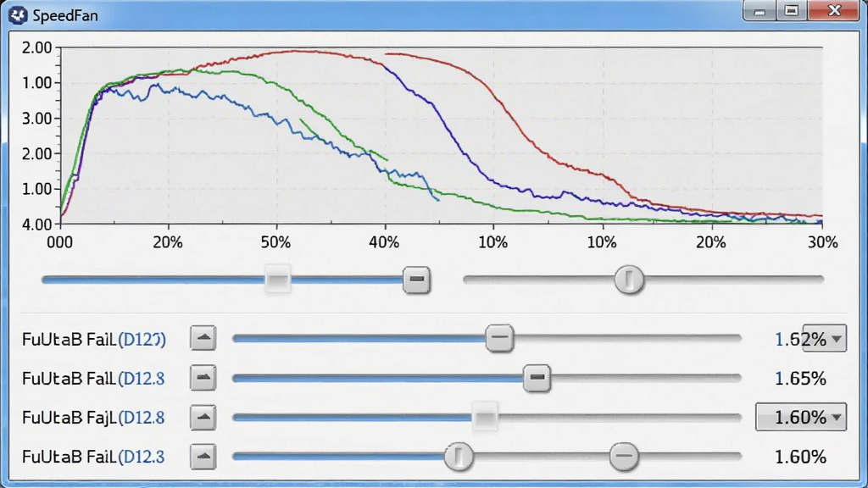Click the SpeedFan window title text
The height and width of the screenshot is (488, 868).
[x=65, y=15]
